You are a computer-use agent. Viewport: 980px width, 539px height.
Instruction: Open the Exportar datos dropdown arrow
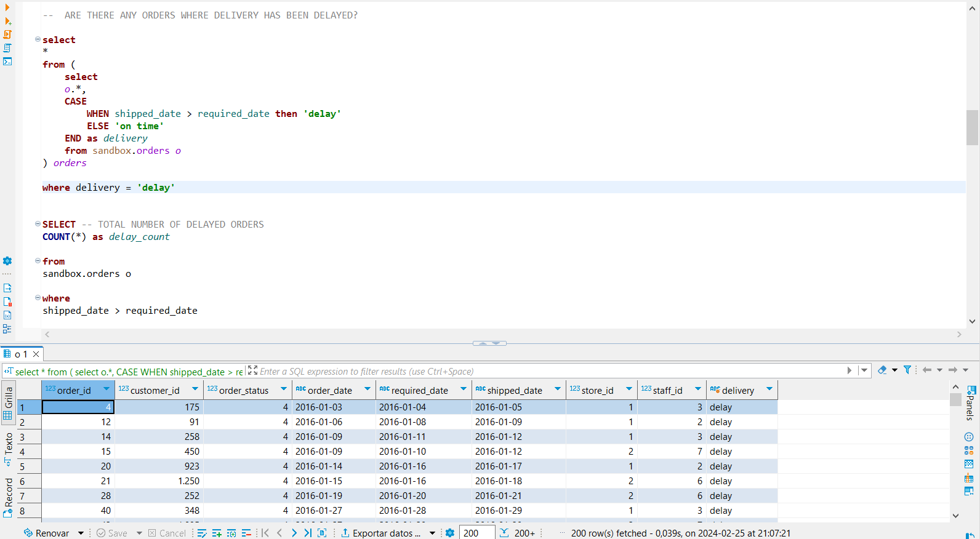tap(432, 533)
